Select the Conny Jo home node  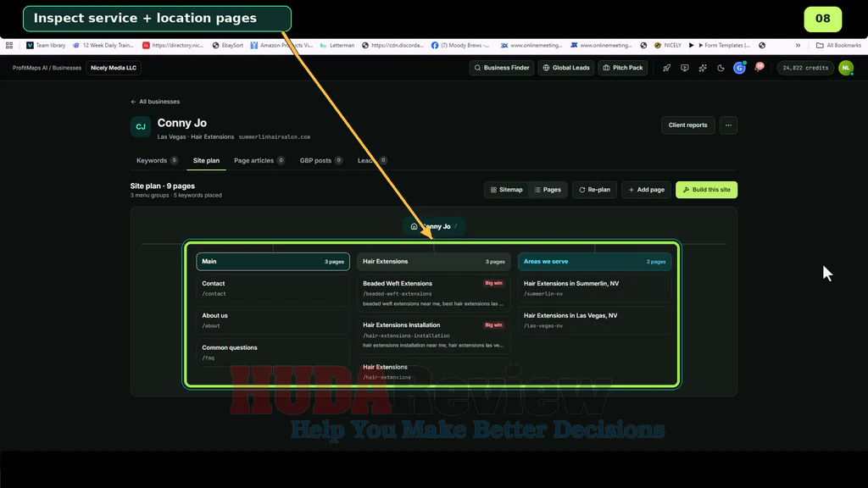click(433, 226)
